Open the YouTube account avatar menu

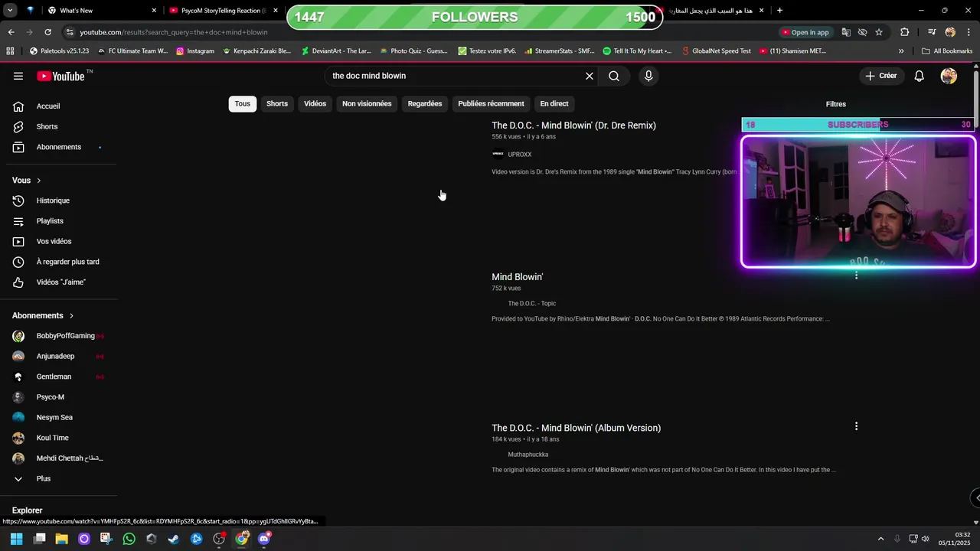(x=949, y=76)
